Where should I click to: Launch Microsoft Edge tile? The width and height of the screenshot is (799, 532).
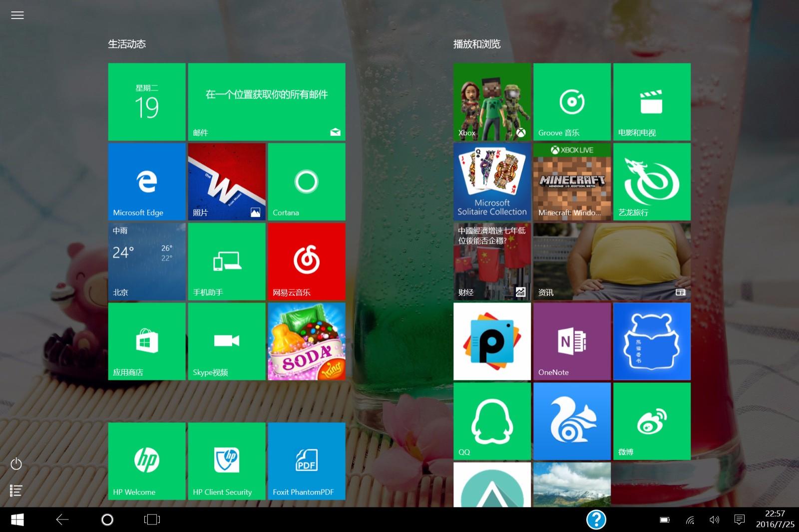(147, 182)
